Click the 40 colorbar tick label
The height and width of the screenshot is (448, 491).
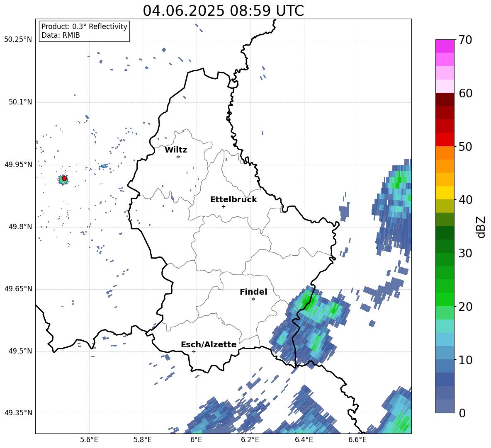coord(465,200)
